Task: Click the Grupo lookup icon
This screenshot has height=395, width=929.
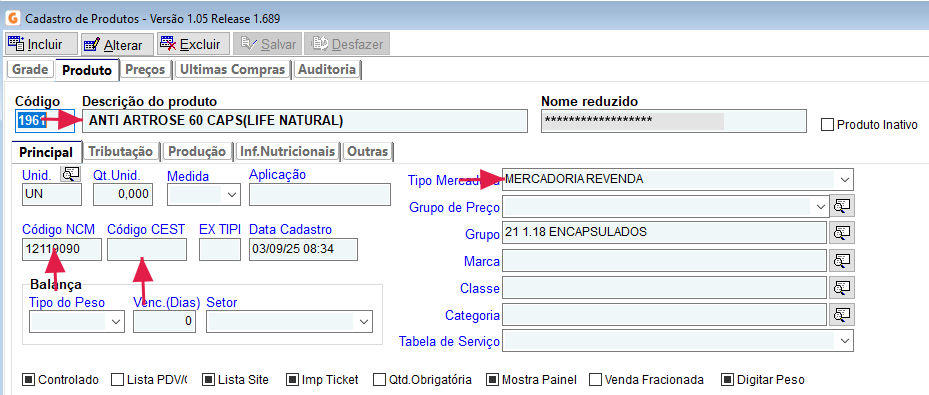Action: pyautogui.click(x=842, y=233)
